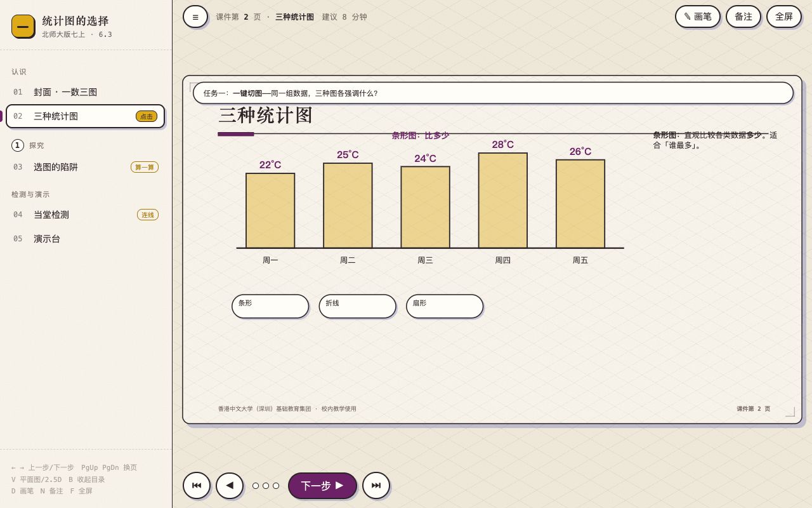Screen dimensions: 812x508
Task: Open the 画笔 pen tool
Action: click(698, 17)
